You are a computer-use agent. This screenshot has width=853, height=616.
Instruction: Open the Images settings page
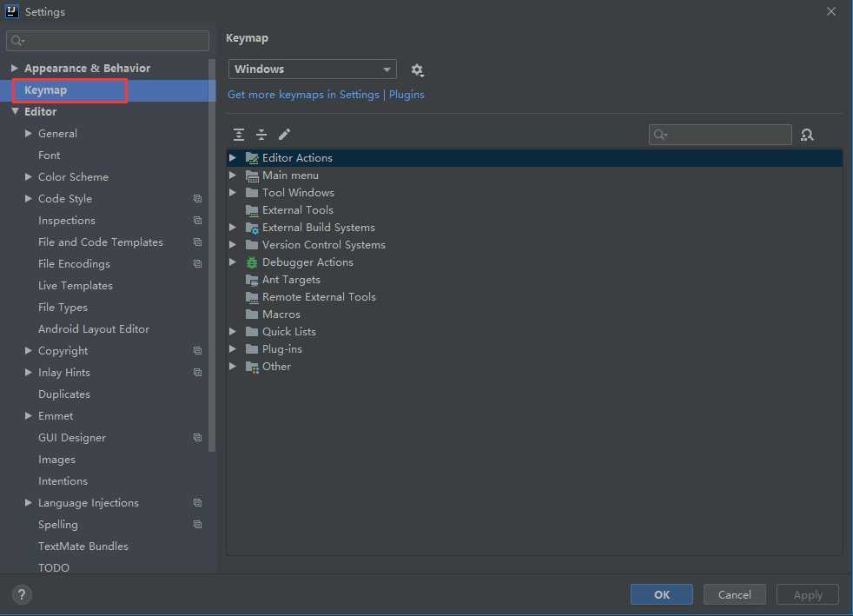coord(56,460)
